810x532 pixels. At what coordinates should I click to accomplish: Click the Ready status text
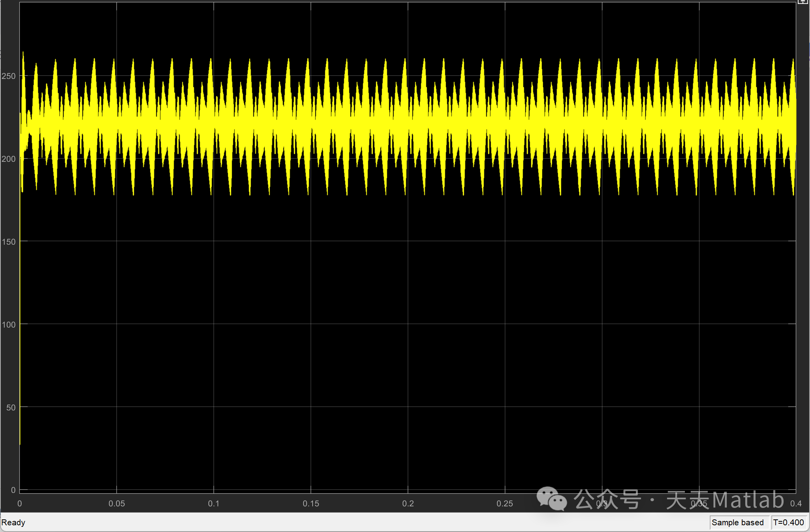pyautogui.click(x=13, y=523)
